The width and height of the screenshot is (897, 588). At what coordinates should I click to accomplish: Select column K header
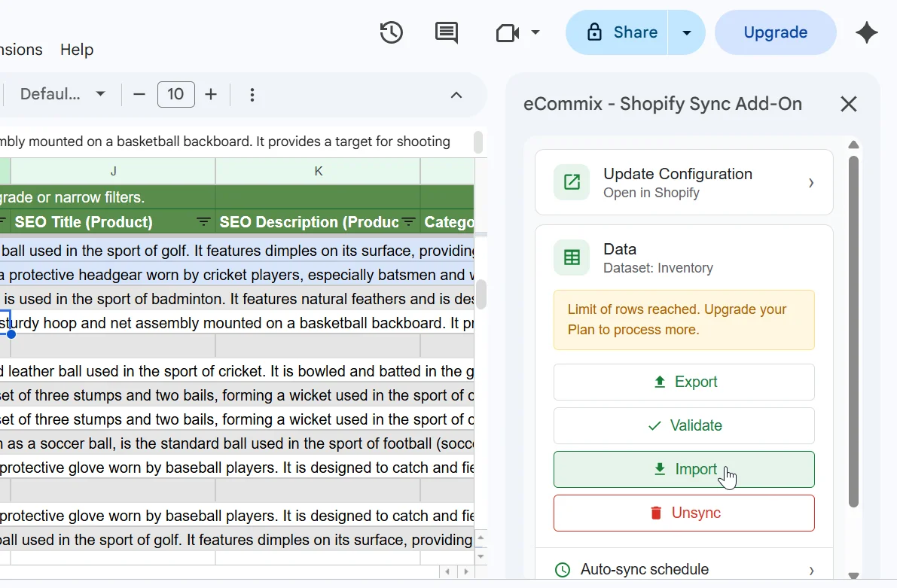[318, 171]
